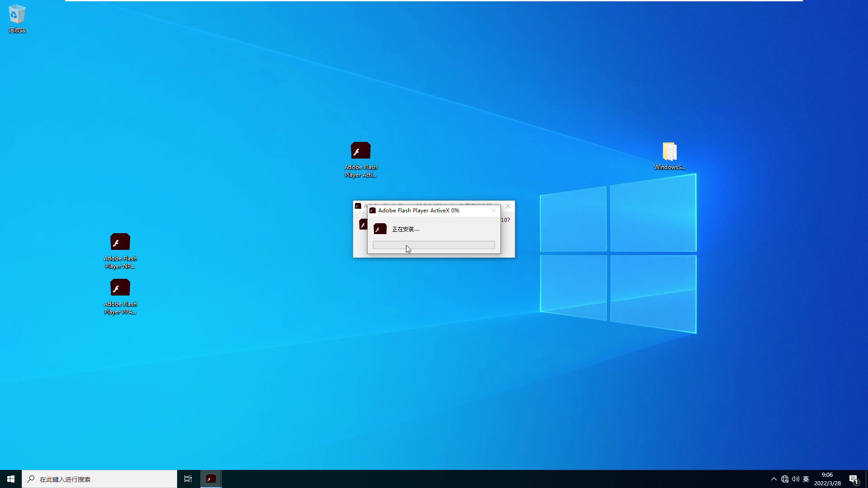868x488 pixels.
Task: Click the 正在安装 status text
Action: click(x=406, y=229)
